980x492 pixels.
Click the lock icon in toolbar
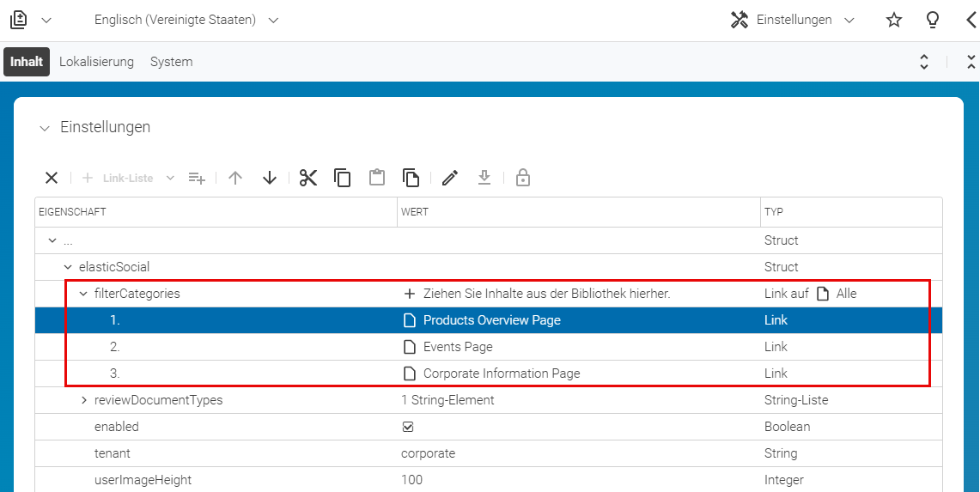point(522,179)
